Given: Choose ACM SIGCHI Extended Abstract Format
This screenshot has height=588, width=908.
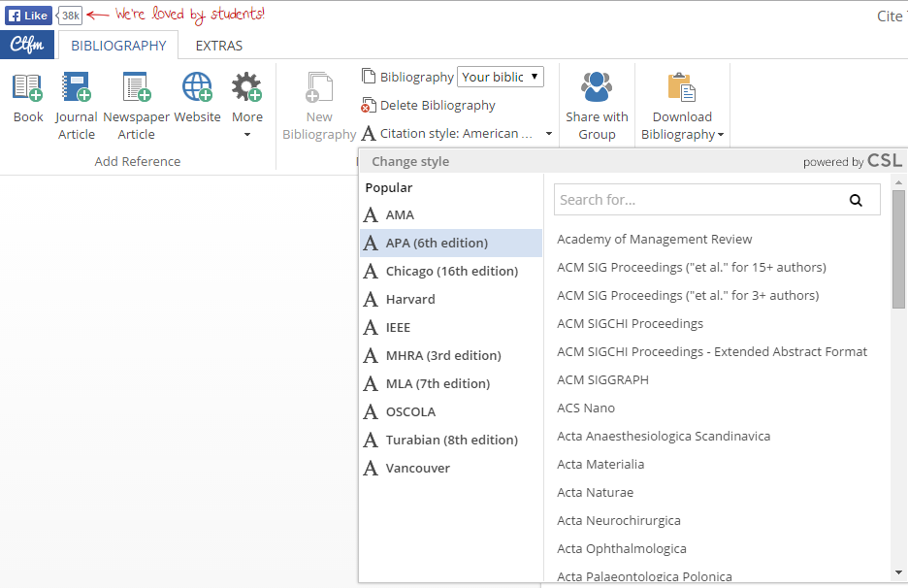Looking at the screenshot, I should tap(712, 351).
